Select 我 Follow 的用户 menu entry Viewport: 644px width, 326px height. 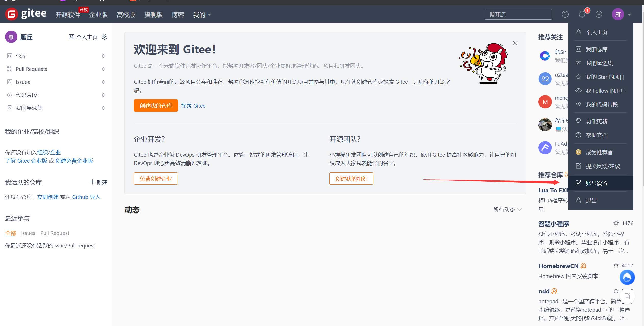pyautogui.click(x=600, y=91)
